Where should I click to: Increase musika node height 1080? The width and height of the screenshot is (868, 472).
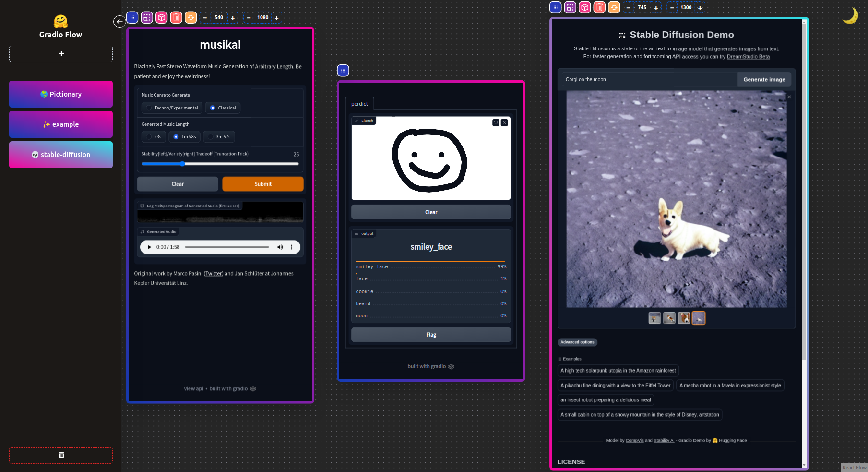tap(277, 18)
